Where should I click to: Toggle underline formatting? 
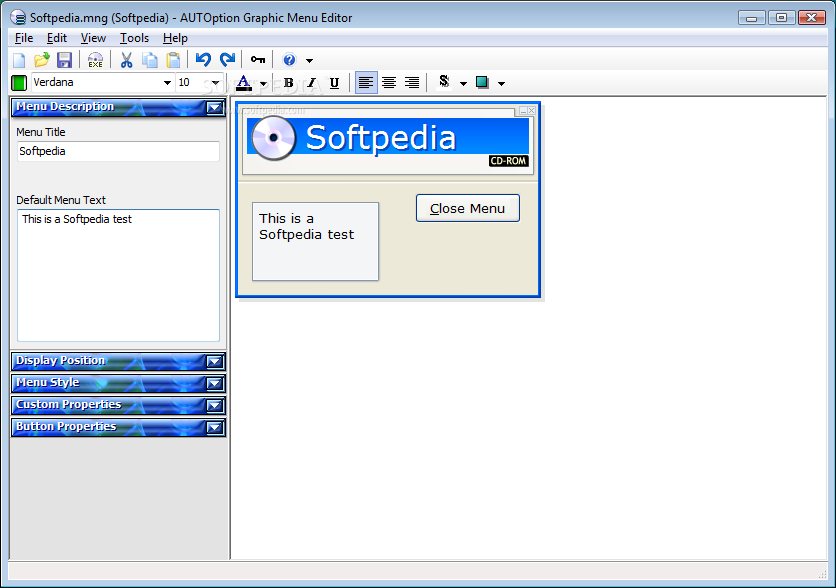pos(334,83)
